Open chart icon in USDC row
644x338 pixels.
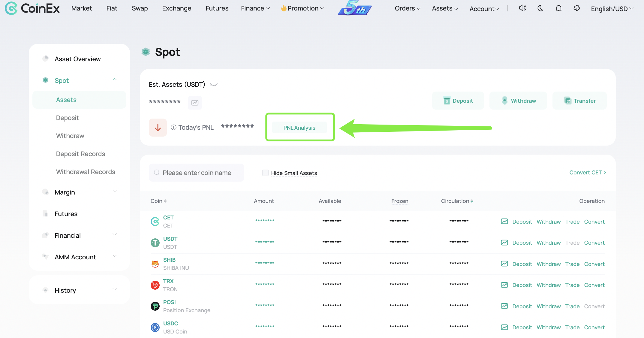504,327
